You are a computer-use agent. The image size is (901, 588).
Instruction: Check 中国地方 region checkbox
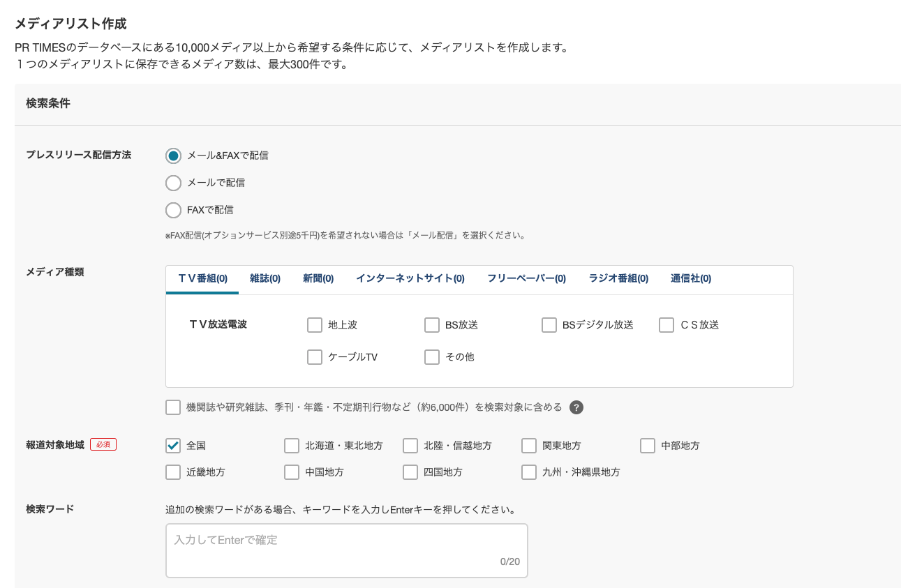[292, 472]
